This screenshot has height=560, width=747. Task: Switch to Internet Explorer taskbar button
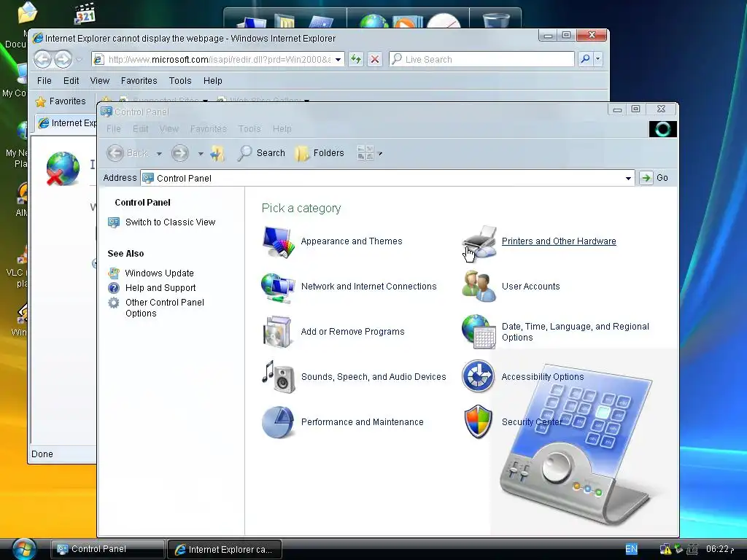tap(225, 550)
